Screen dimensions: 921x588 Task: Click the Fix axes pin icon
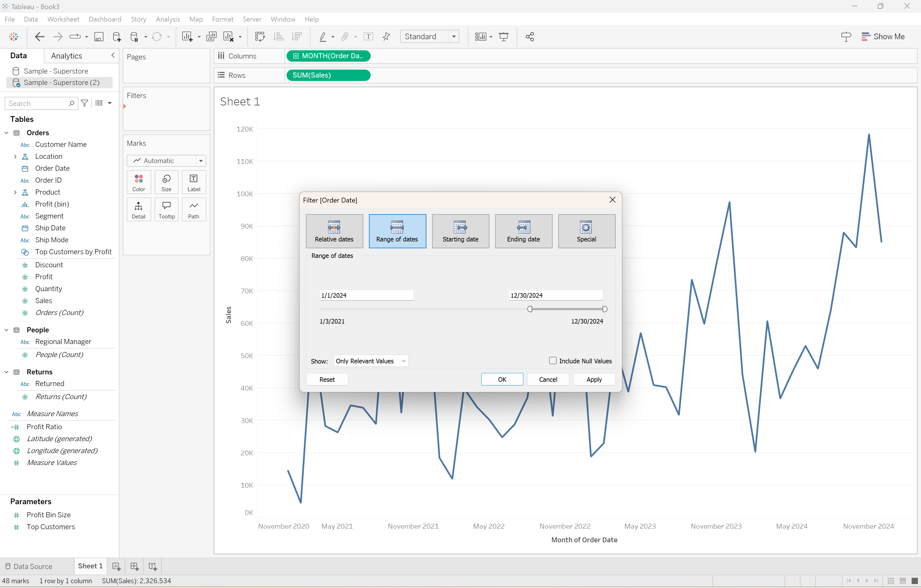point(386,37)
